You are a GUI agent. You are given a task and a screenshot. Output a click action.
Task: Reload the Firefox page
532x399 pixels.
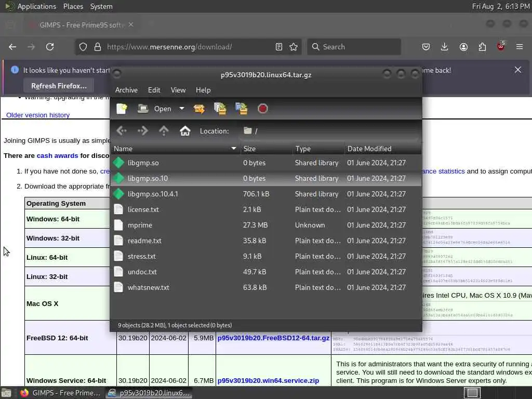[50, 47]
